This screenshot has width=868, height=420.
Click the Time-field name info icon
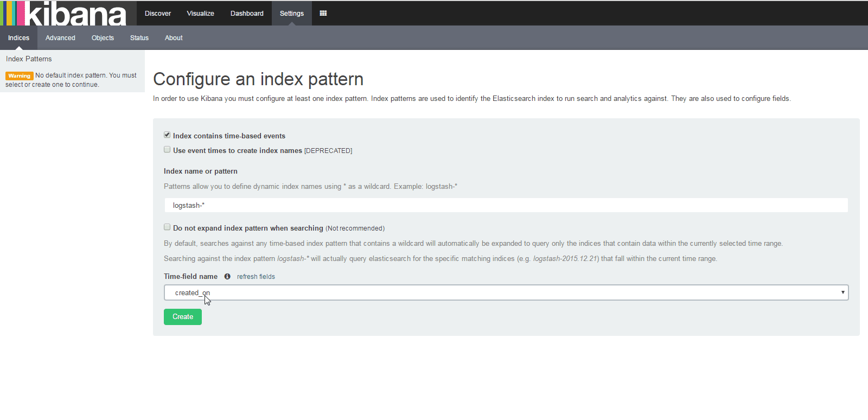227,277
